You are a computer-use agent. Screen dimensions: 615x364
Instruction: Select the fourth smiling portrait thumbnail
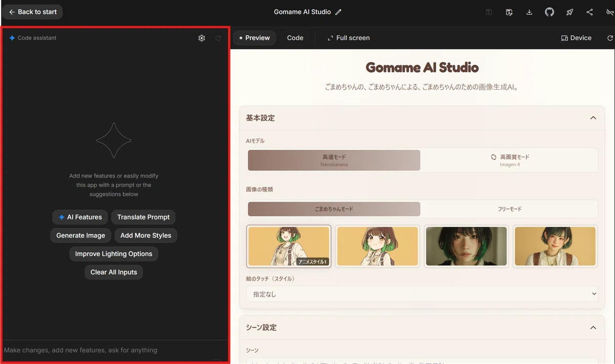pos(556,246)
